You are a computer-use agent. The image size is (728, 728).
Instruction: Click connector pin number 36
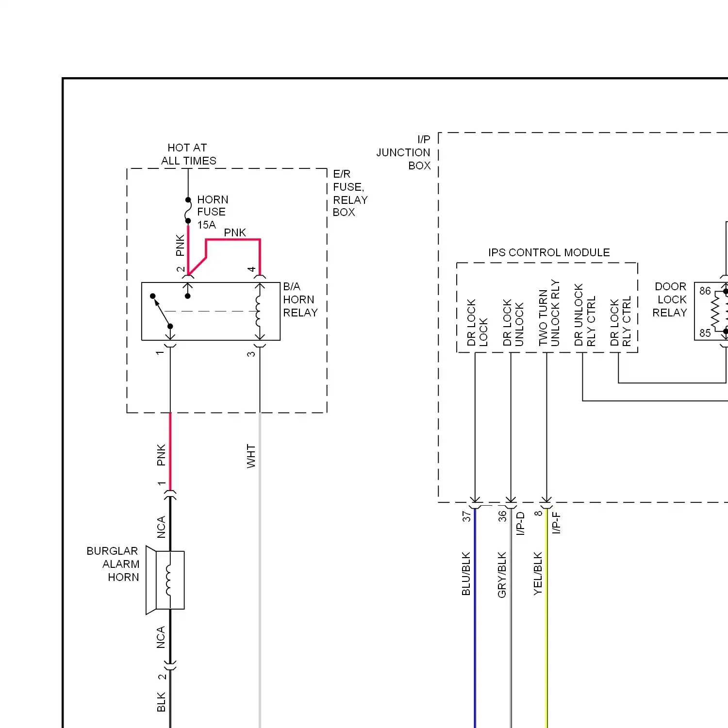(502, 516)
